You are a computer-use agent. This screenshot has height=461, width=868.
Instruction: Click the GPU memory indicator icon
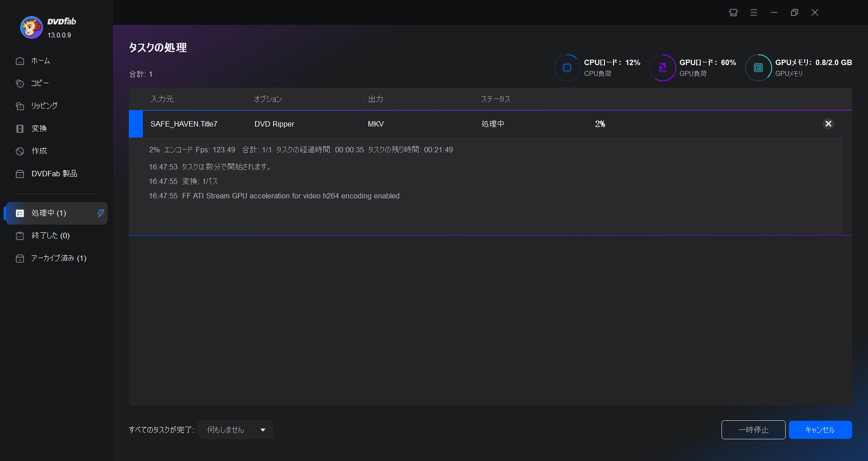(x=758, y=68)
